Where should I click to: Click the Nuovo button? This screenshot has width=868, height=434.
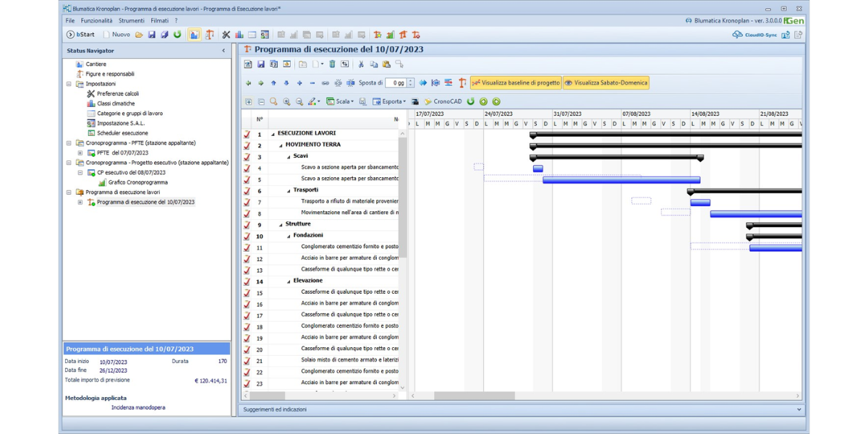point(116,35)
